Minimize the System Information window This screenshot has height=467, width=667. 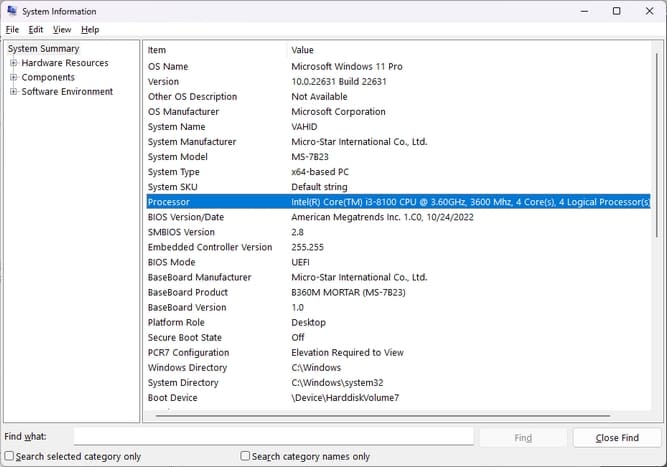point(585,11)
